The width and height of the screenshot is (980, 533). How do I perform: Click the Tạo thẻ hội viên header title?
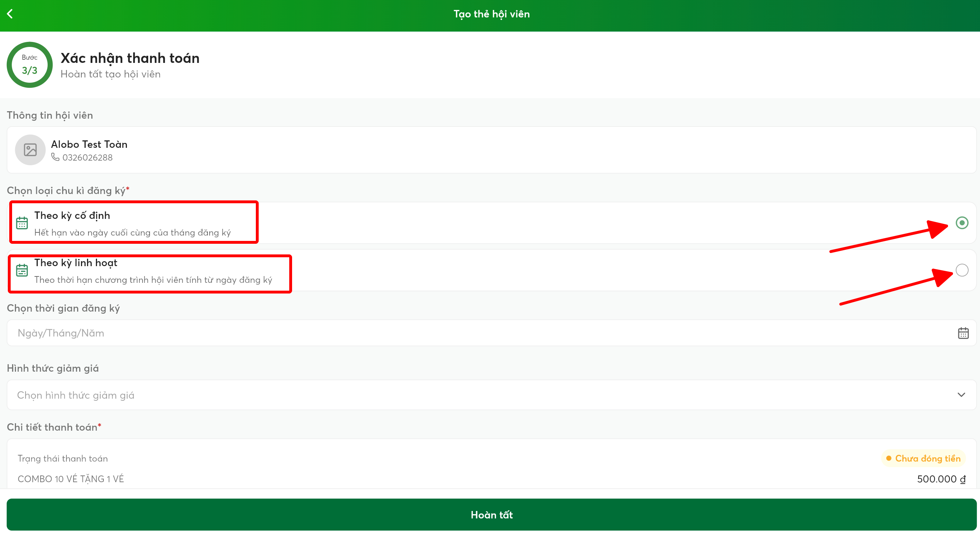491,14
